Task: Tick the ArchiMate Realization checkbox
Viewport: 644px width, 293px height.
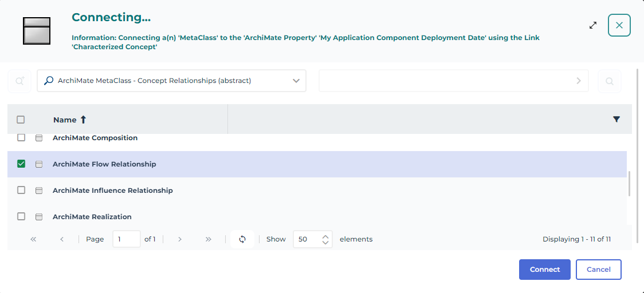Action: click(x=21, y=216)
